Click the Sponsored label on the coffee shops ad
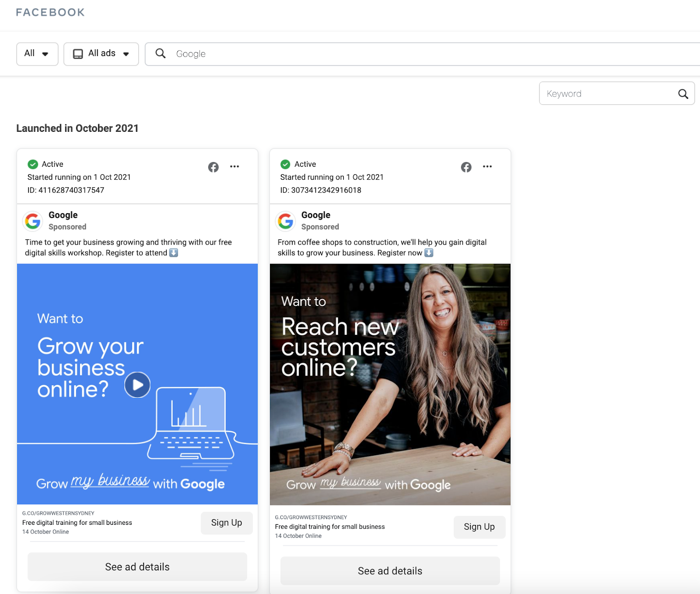Image resolution: width=700 pixels, height=594 pixels. [320, 227]
